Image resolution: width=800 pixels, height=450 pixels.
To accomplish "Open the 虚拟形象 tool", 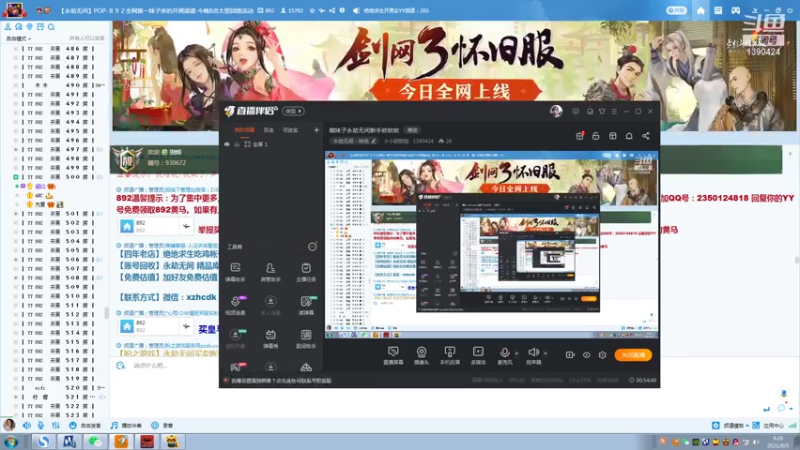I will (235, 339).
